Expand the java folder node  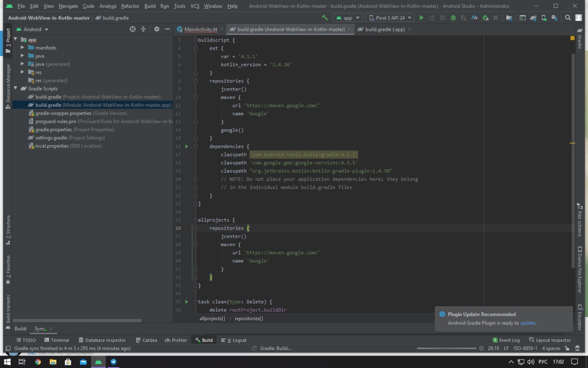click(23, 56)
